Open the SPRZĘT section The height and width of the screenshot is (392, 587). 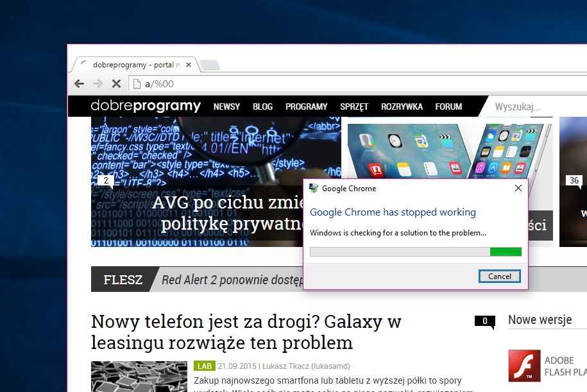click(354, 107)
